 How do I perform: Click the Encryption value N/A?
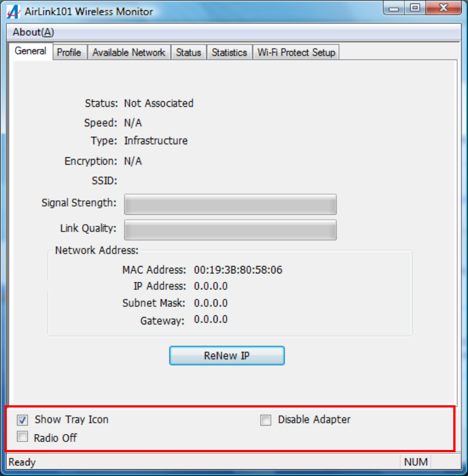point(133,161)
